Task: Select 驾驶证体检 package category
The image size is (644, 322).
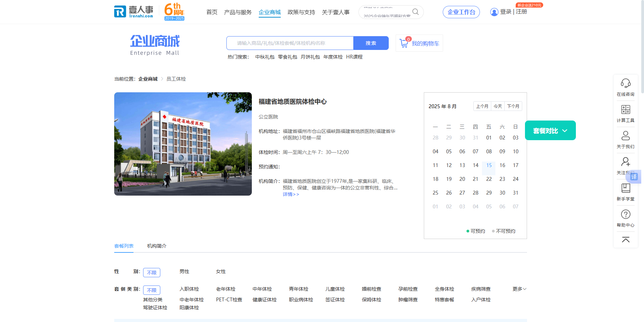Action: [155, 308]
